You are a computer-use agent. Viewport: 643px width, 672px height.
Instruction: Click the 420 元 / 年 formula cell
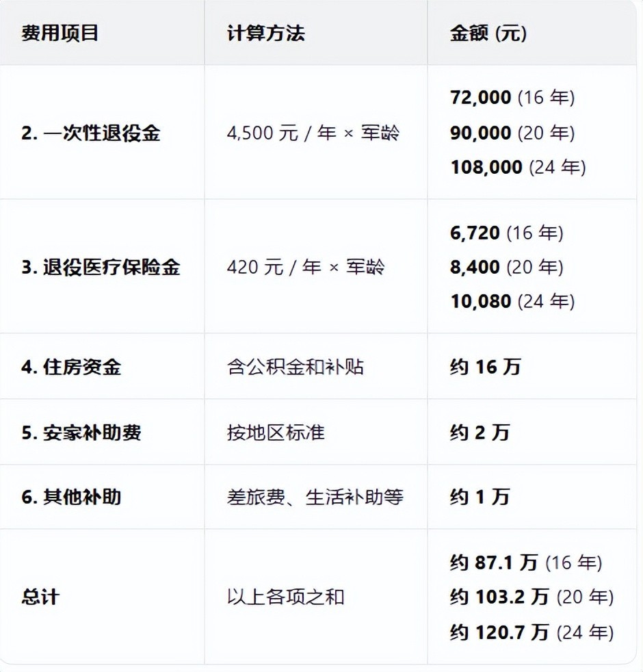(x=306, y=267)
